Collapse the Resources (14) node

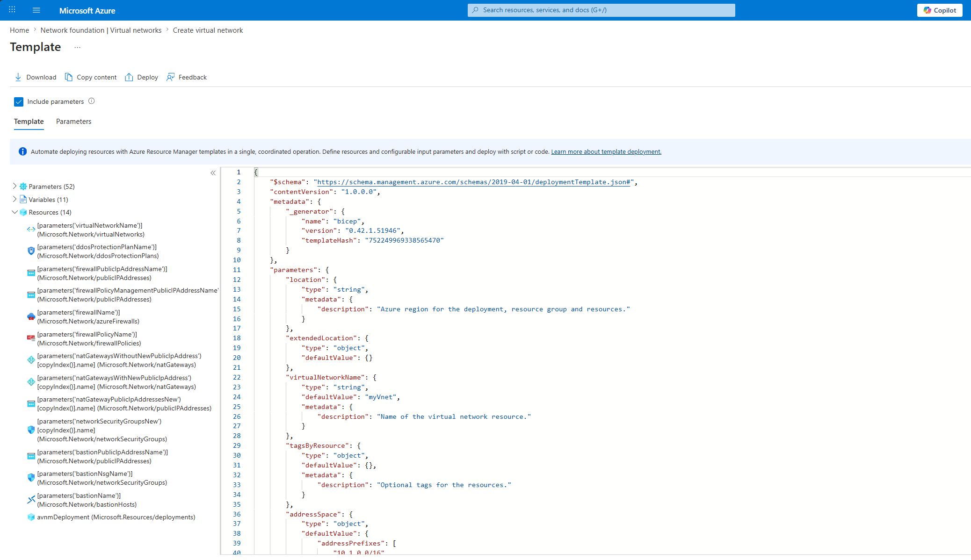coord(14,212)
